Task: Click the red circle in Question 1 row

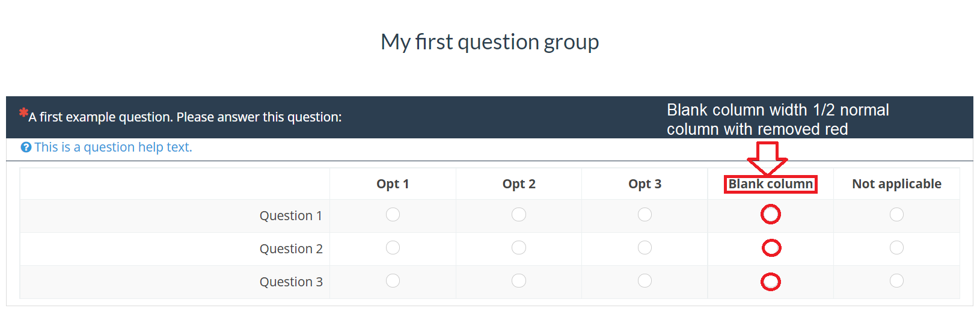Action: (771, 214)
